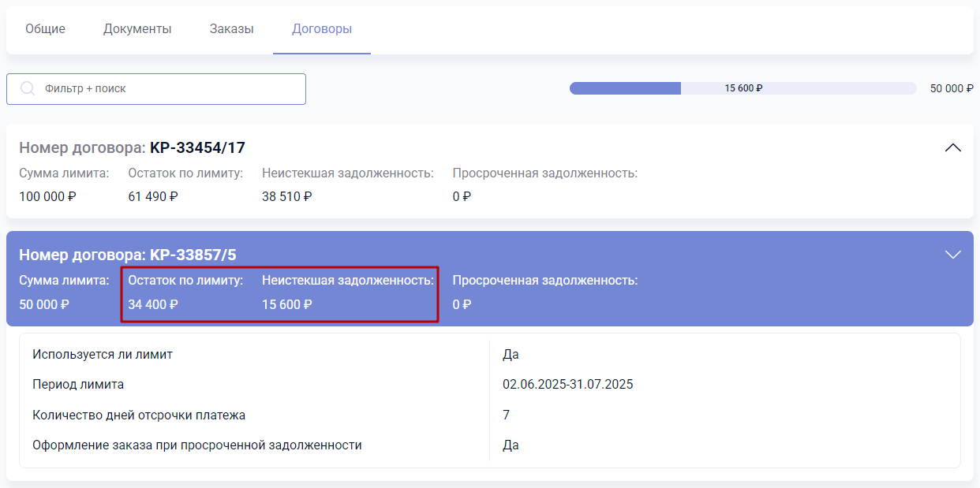The width and height of the screenshot is (980, 488).
Task: Switch to the Документы tab
Action: pos(137,29)
